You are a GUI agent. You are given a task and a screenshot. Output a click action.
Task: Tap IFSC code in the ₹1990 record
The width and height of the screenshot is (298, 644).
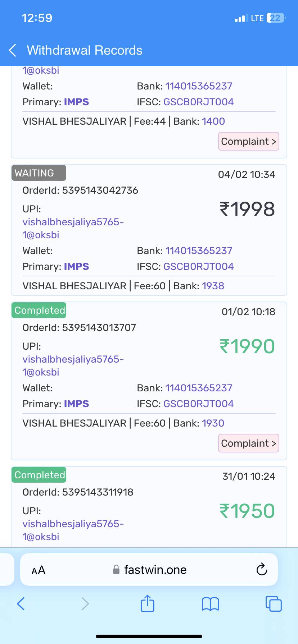199,404
